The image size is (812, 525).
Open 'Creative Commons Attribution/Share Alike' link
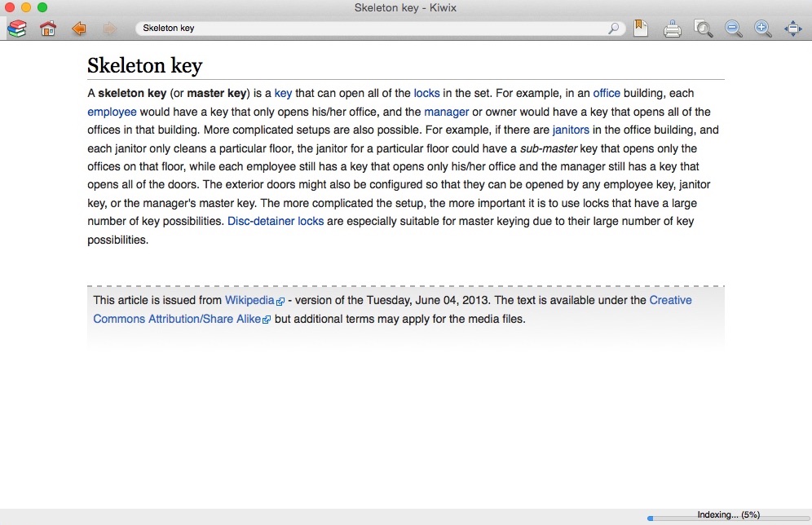click(177, 319)
